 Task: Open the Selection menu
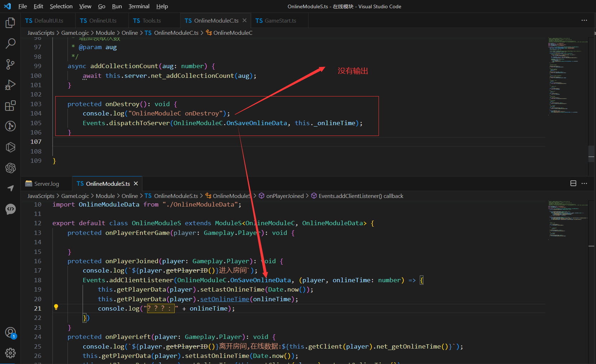[x=61, y=6]
